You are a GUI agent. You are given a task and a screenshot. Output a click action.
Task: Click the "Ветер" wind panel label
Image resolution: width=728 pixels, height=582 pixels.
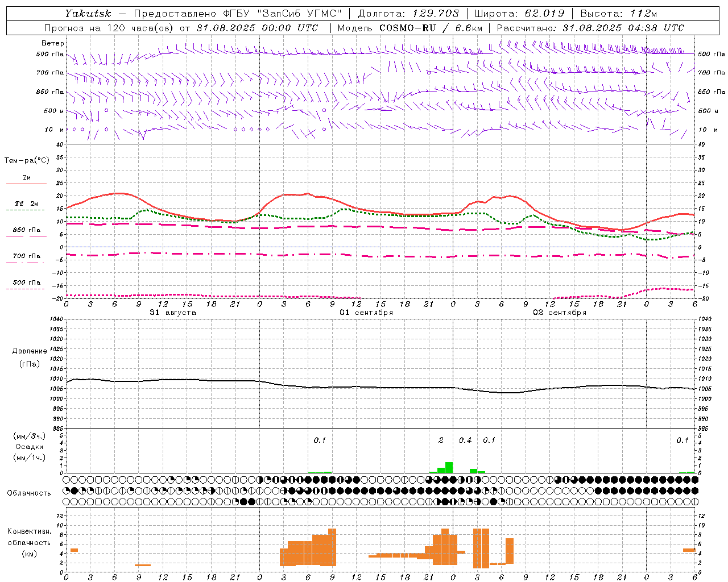pyautogui.click(x=53, y=43)
